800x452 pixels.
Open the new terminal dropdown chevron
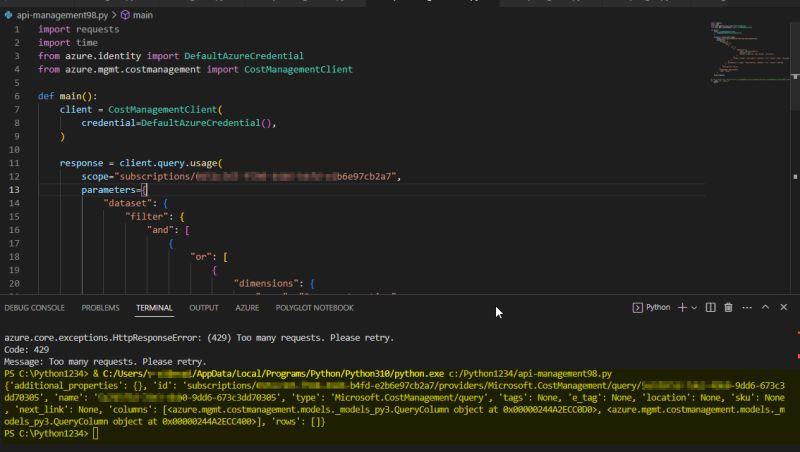694,308
